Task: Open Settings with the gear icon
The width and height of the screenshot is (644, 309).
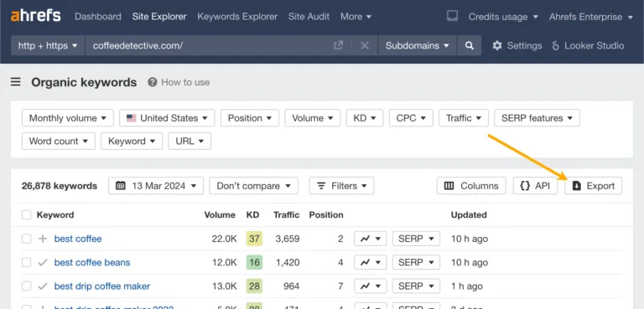Action: tap(517, 45)
